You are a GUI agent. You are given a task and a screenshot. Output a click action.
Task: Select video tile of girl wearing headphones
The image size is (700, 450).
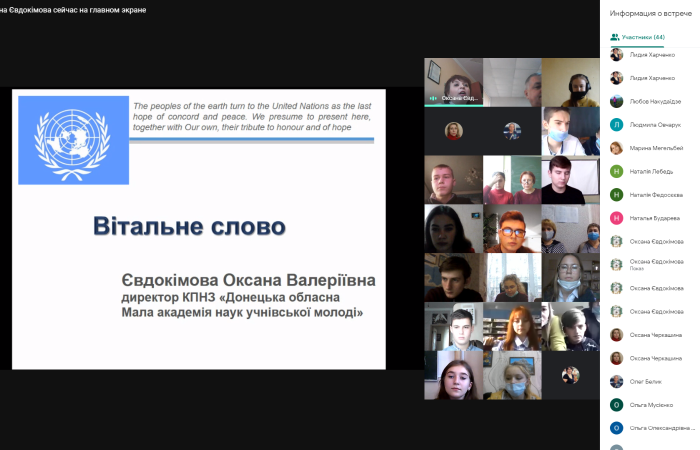(571, 81)
